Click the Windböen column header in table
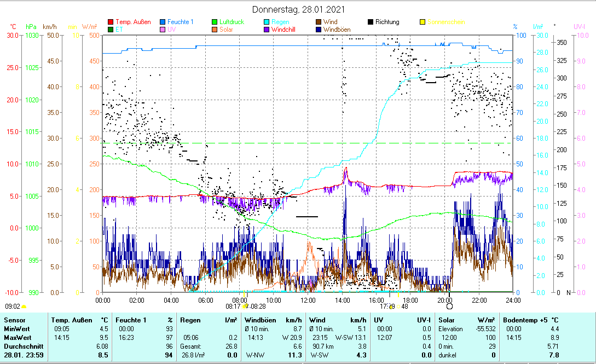 (261, 320)
